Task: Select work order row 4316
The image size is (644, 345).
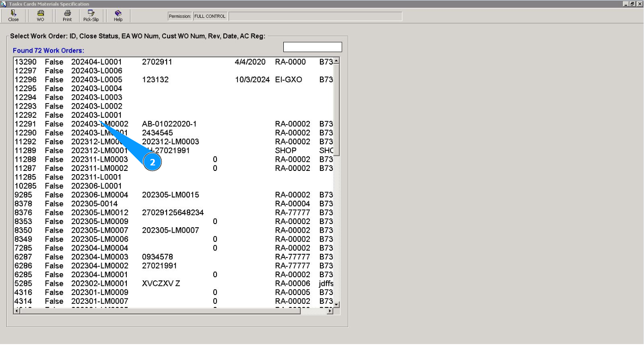Action: 173,292
